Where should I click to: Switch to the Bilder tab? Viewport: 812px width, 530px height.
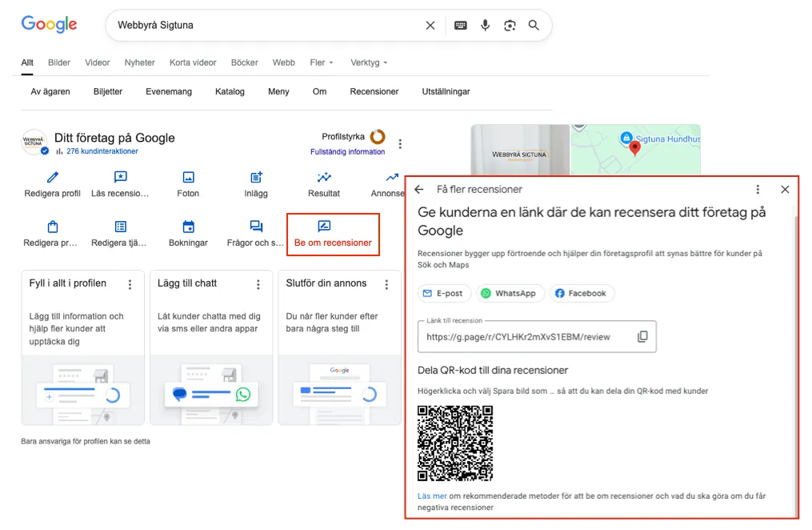tap(59, 62)
